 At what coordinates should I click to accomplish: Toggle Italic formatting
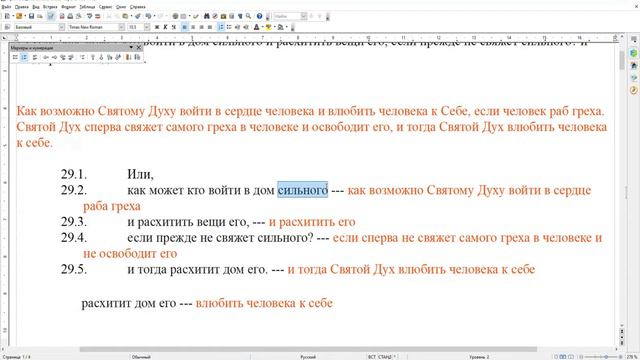[x=165, y=27]
